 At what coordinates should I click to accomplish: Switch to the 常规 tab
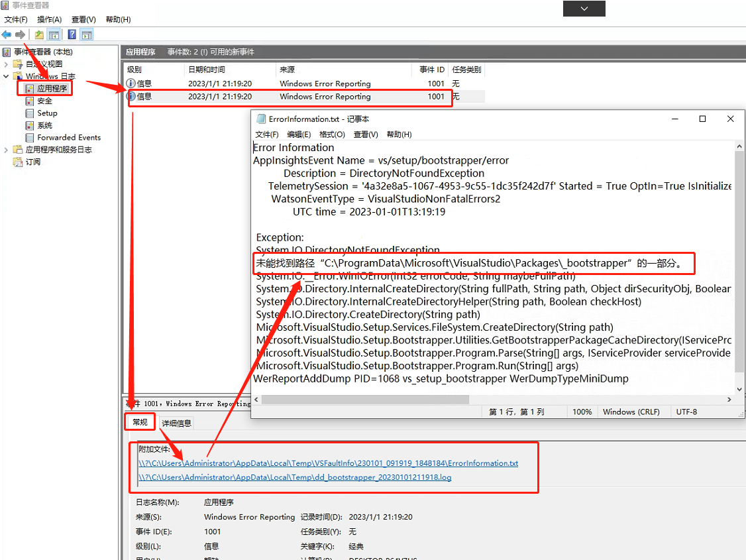[x=140, y=423]
